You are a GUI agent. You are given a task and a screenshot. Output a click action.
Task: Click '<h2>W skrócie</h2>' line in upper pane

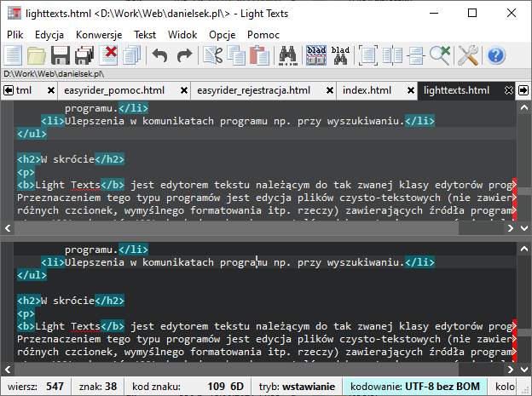71,159
